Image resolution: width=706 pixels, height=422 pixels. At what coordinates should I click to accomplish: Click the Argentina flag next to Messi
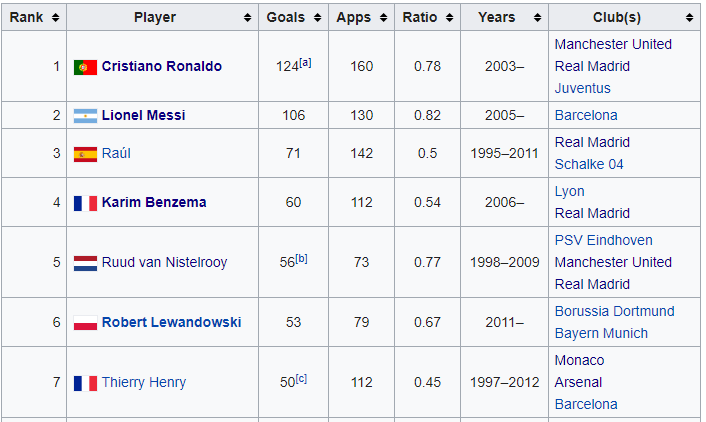86,116
